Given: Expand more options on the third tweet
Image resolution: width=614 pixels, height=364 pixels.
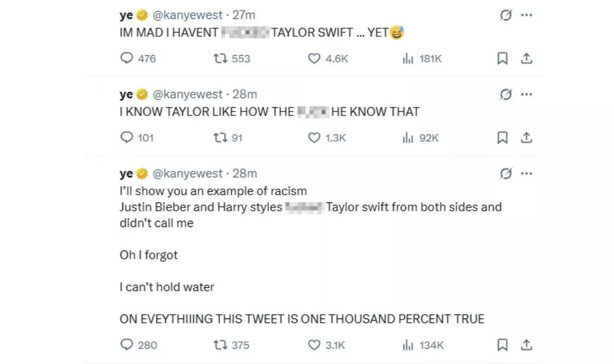Looking at the screenshot, I should point(527,174).
